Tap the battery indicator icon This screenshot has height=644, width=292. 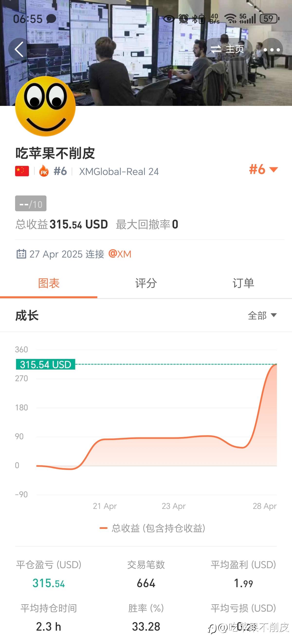269,19
